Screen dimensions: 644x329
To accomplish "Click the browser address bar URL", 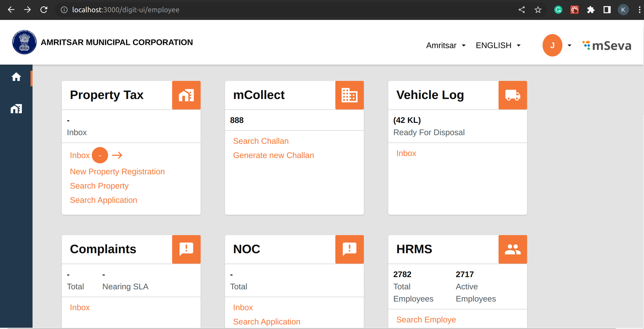I will pos(126,10).
